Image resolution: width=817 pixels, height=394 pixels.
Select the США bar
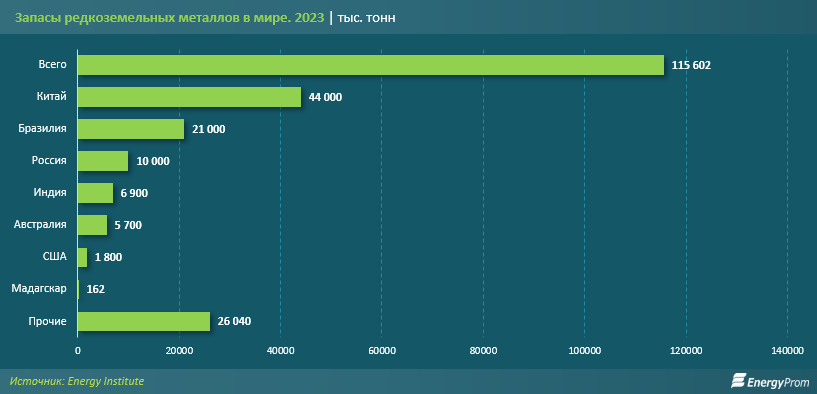(83, 257)
